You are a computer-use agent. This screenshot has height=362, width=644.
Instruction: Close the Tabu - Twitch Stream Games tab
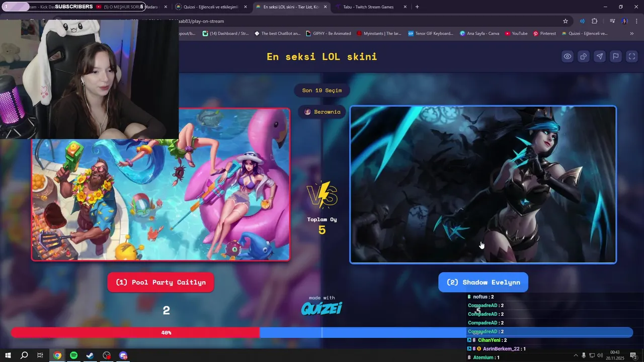406,7
